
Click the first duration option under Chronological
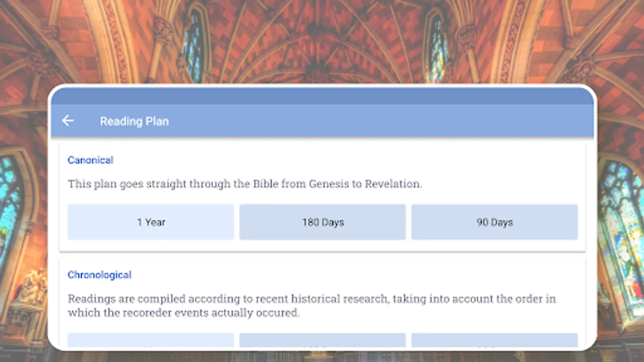[151, 341]
